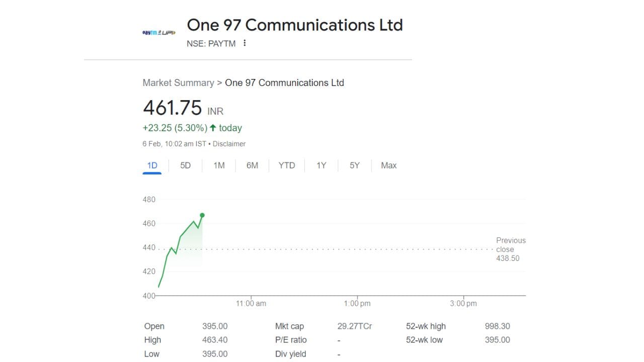Switch to the 5D chart view

click(185, 165)
